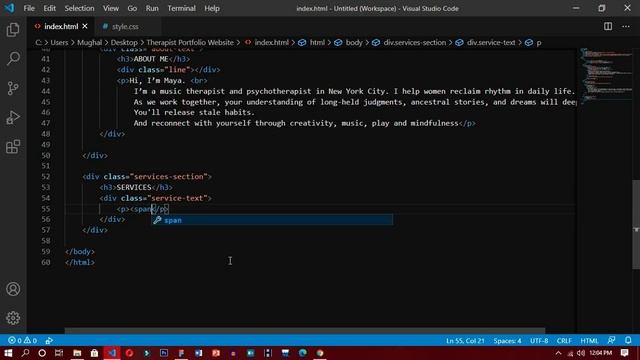This screenshot has width=640, height=360.
Task: Open the Go menu
Action: click(132, 8)
